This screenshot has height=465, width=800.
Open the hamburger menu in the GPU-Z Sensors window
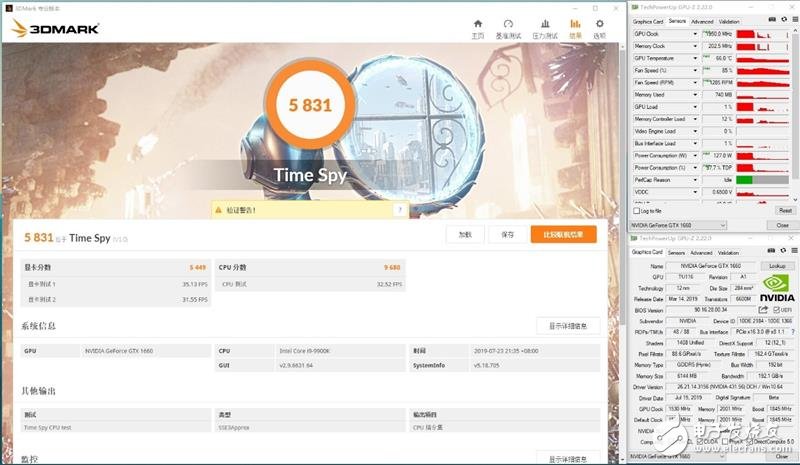[794, 19]
